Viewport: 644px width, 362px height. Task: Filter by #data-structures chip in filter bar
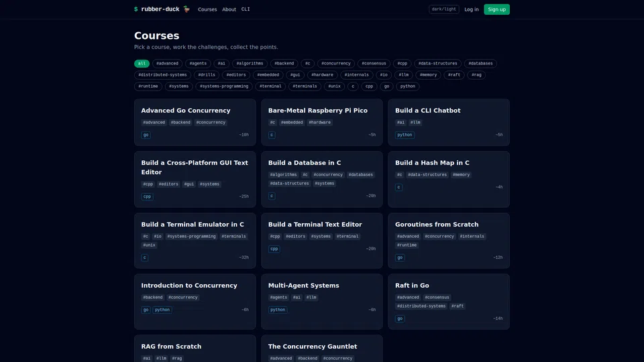click(437, 64)
